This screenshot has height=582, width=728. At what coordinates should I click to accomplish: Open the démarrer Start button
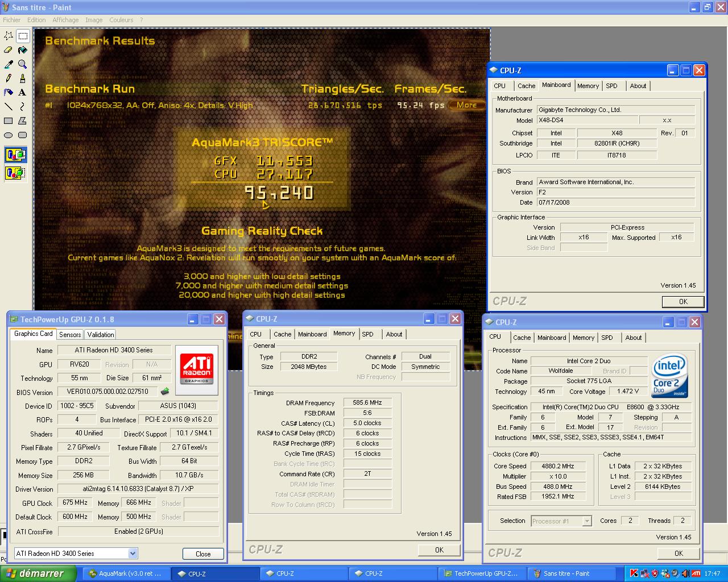point(38,573)
